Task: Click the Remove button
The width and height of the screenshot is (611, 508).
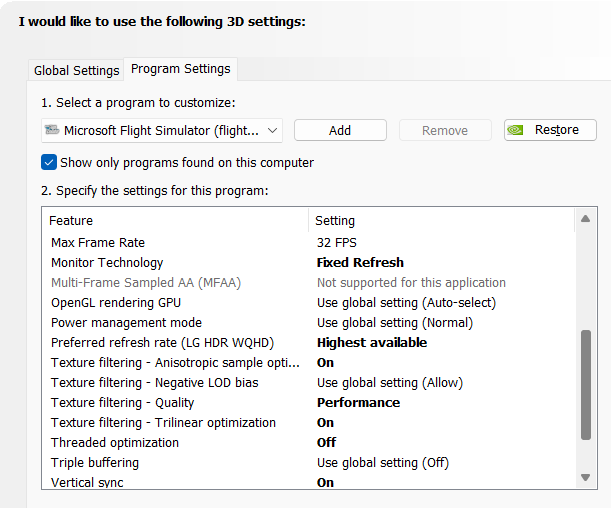Action: 445,130
